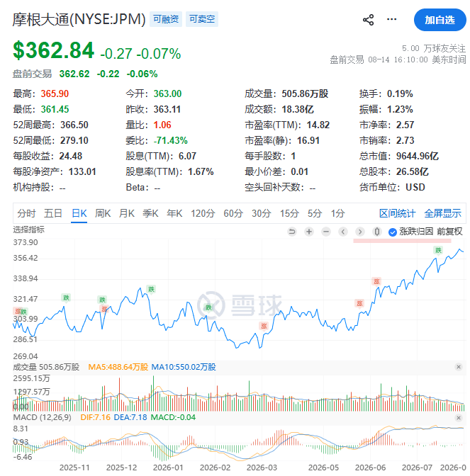The height and width of the screenshot is (476, 470).
Task: Select the 季K chart tab
Action: 151,213
